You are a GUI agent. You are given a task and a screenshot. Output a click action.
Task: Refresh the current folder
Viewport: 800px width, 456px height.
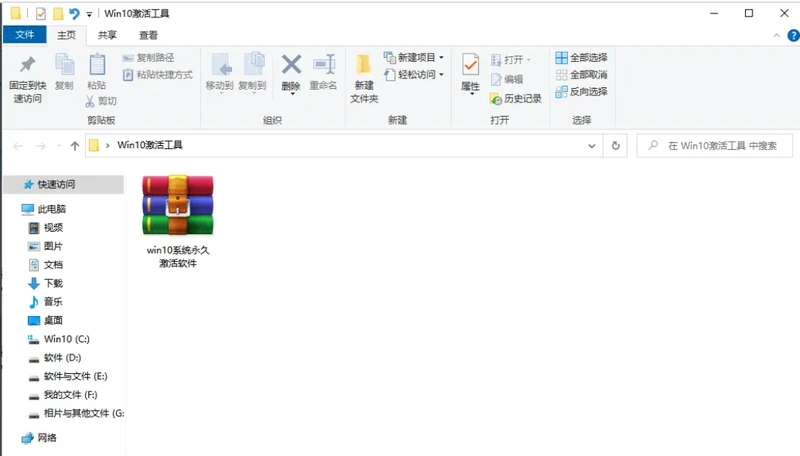615,146
